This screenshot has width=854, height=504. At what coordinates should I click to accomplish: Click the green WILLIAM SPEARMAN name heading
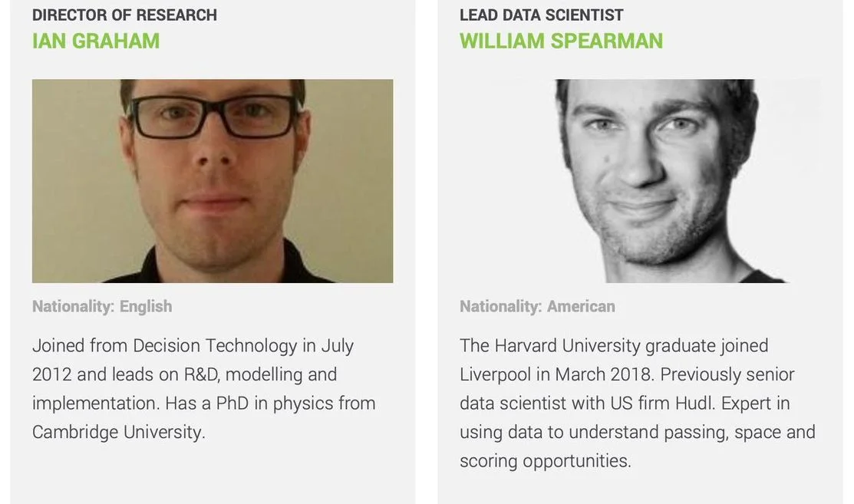[561, 41]
